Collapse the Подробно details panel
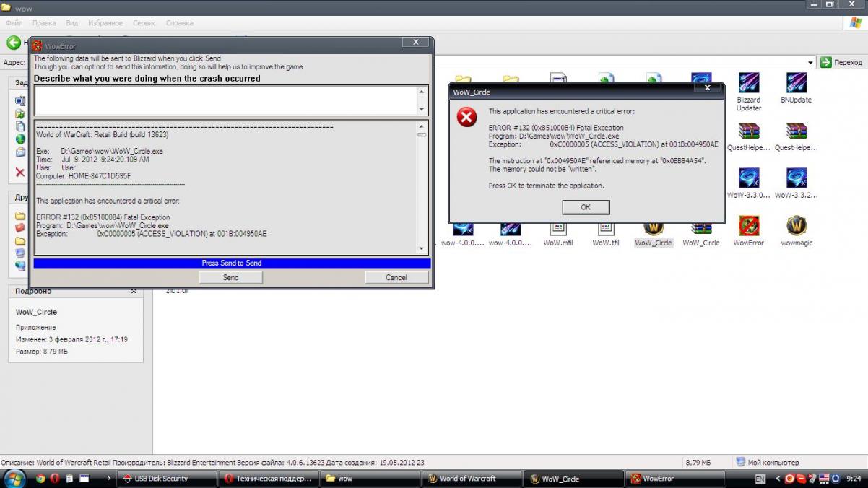The image size is (868, 488). tap(134, 291)
